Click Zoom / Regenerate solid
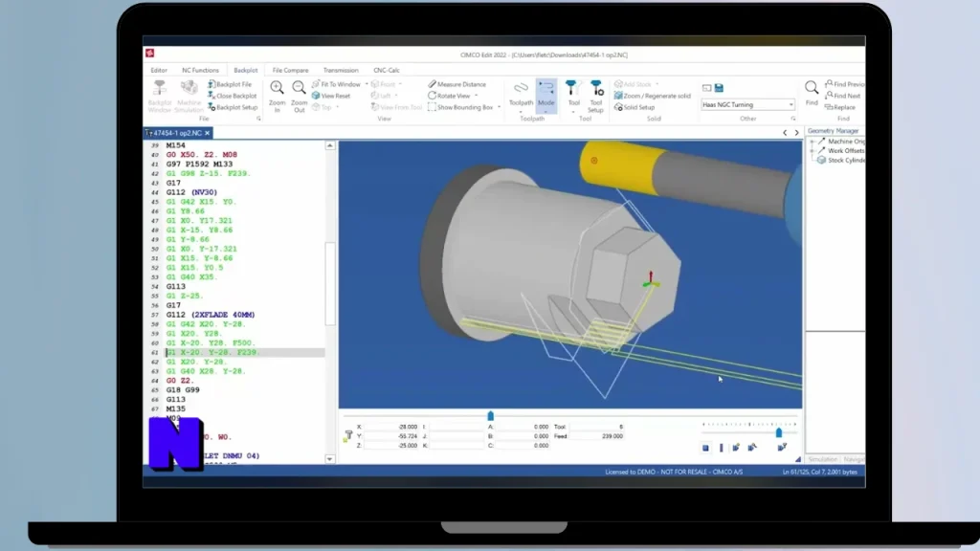The width and height of the screenshot is (980, 551). pyautogui.click(x=652, y=96)
